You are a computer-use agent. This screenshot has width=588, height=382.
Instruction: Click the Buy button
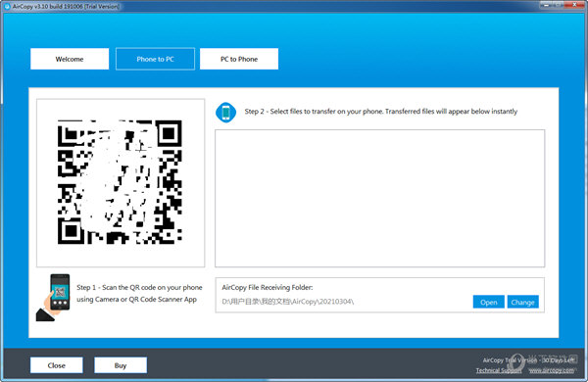coord(121,365)
